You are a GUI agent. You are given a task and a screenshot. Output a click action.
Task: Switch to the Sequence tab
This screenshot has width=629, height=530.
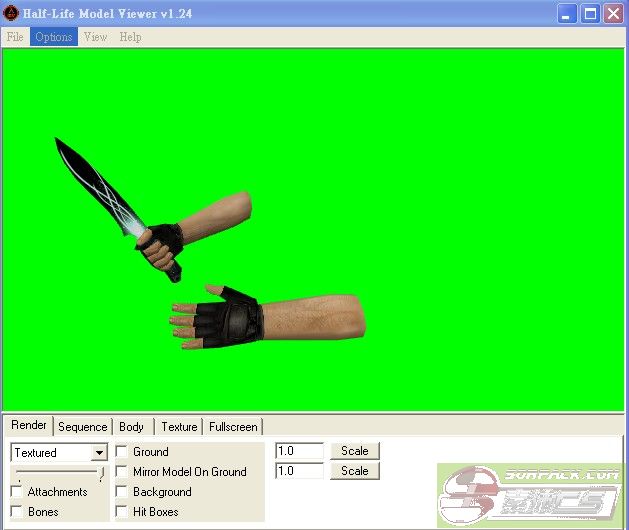82,427
